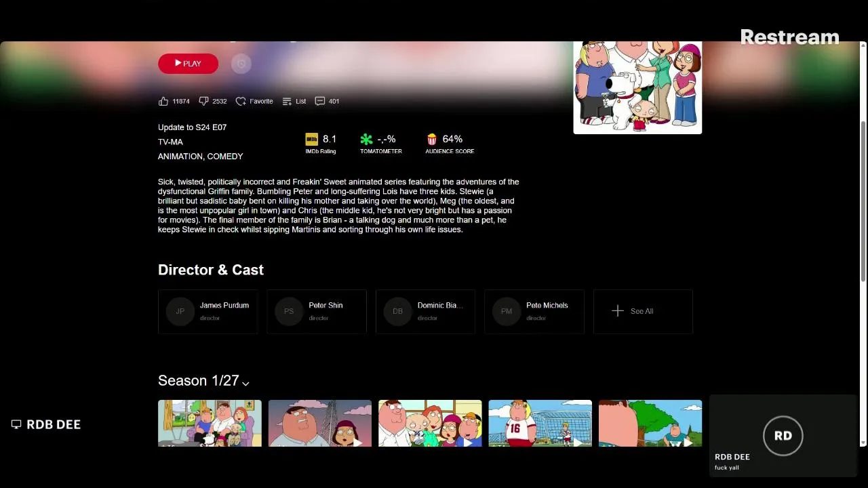Click the 8.1 IMDb rating value
The width and height of the screenshot is (868, 488).
point(330,139)
